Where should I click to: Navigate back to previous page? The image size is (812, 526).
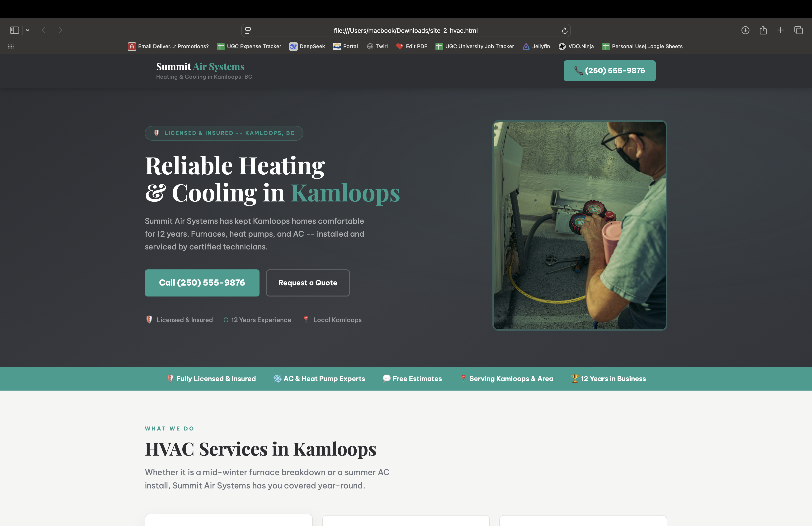click(44, 30)
